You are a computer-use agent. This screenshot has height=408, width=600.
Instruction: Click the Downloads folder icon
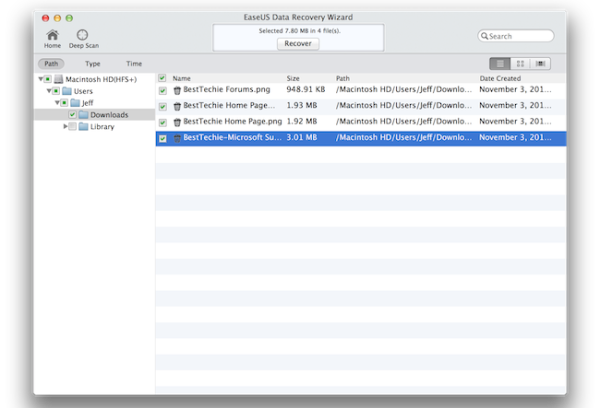(x=84, y=115)
